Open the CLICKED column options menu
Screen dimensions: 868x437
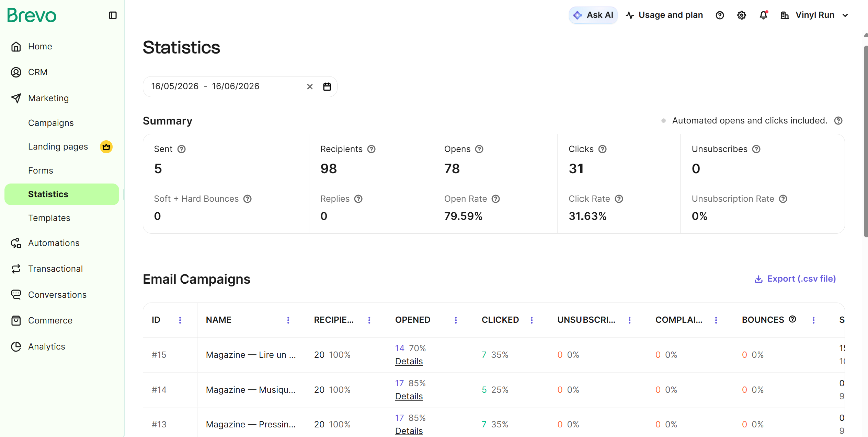pos(532,320)
